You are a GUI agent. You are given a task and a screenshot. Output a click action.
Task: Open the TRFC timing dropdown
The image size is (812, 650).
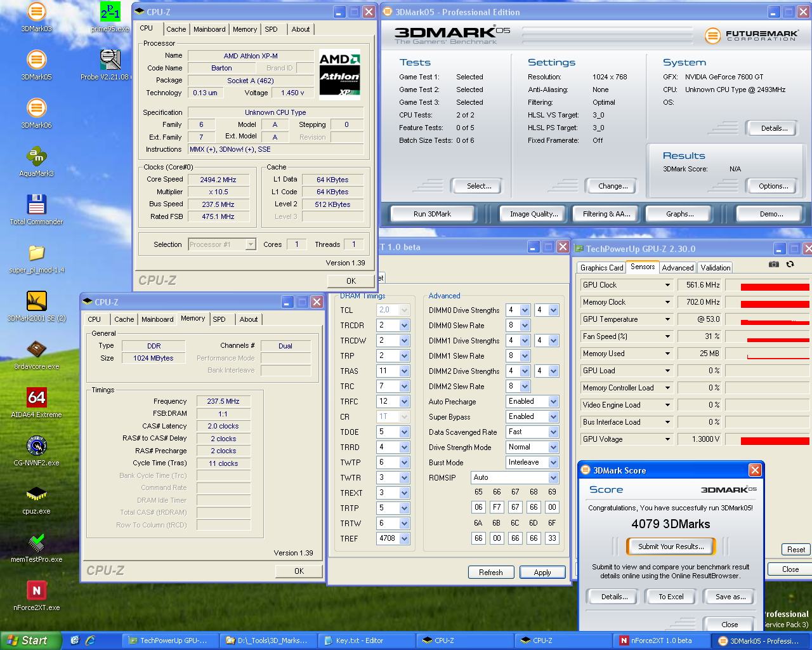[404, 402]
